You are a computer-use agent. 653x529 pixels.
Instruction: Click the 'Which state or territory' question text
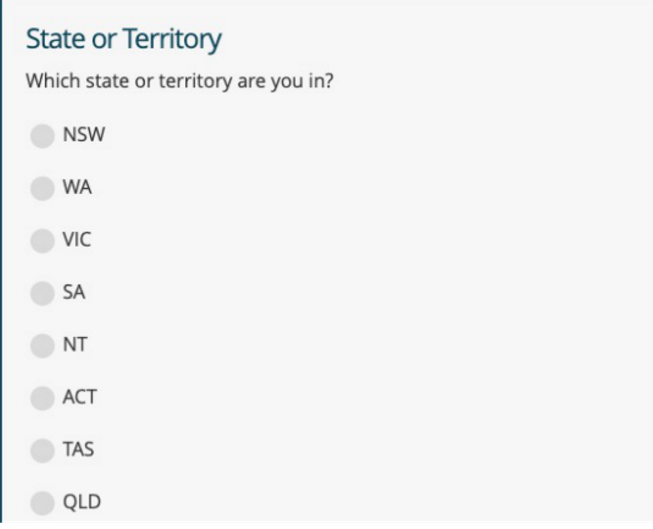[x=179, y=81]
